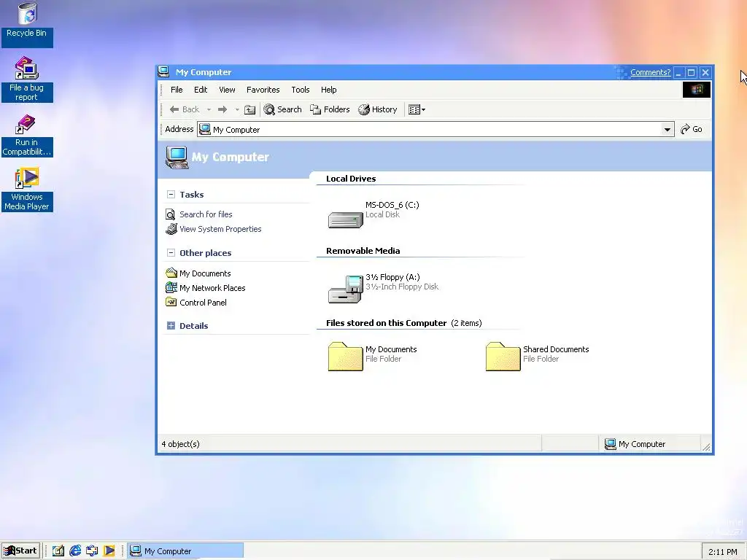This screenshot has width=747, height=560.
Task: Click the Back arrow in toolbar
Action: point(185,109)
